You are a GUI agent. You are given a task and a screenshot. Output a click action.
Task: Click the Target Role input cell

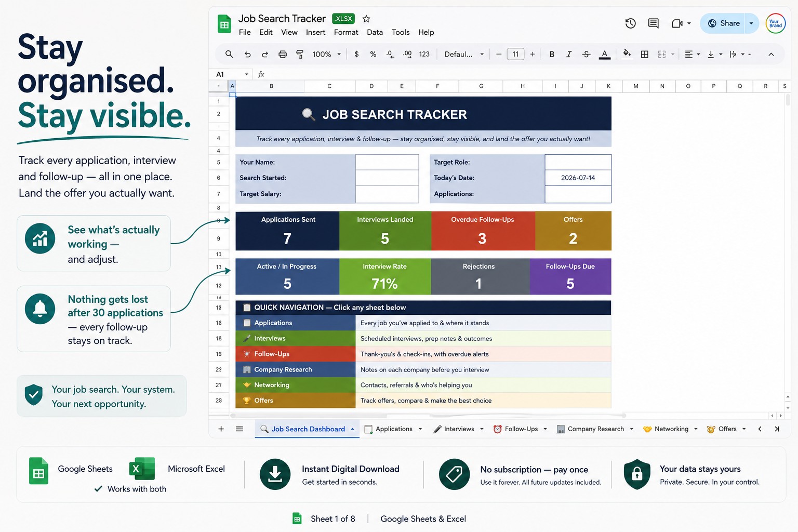point(578,162)
